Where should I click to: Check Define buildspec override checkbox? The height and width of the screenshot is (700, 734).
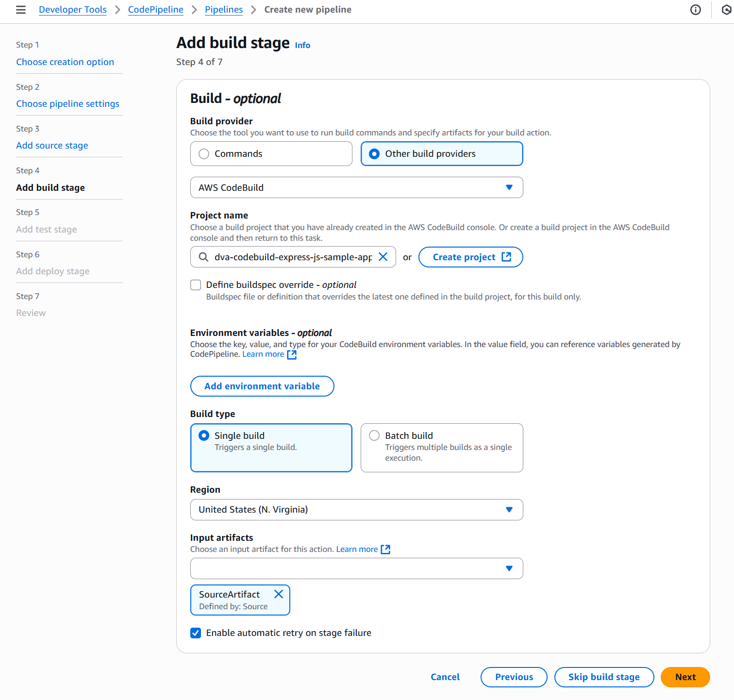[196, 285]
